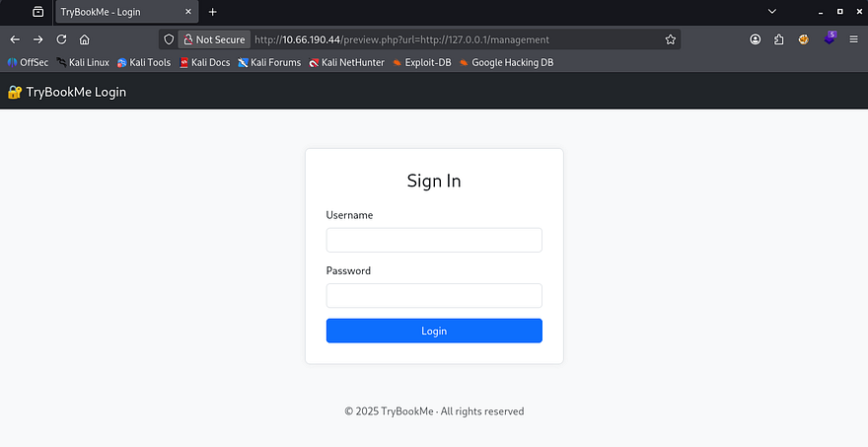Click the blue Login button
This screenshot has width=868, height=447.
[434, 331]
